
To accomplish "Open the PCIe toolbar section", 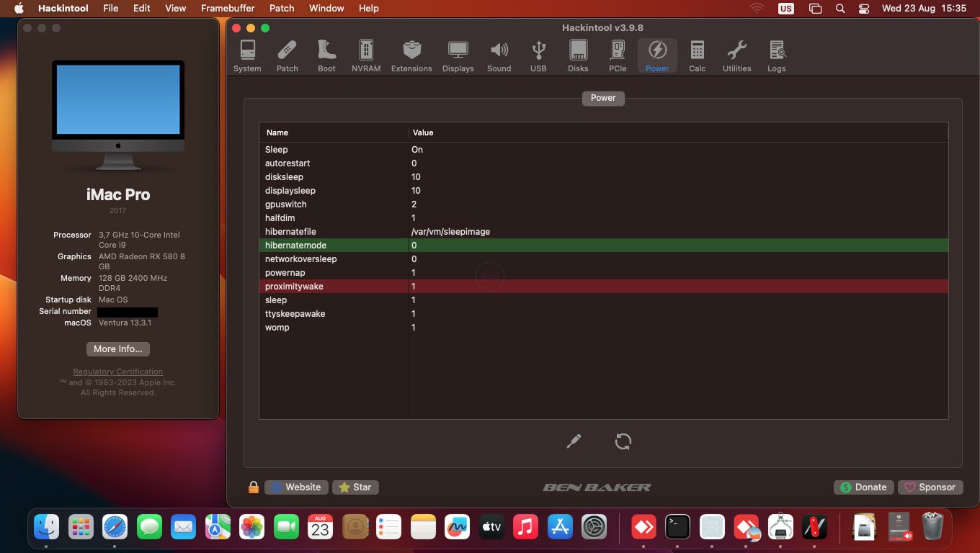I will [618, 56].
